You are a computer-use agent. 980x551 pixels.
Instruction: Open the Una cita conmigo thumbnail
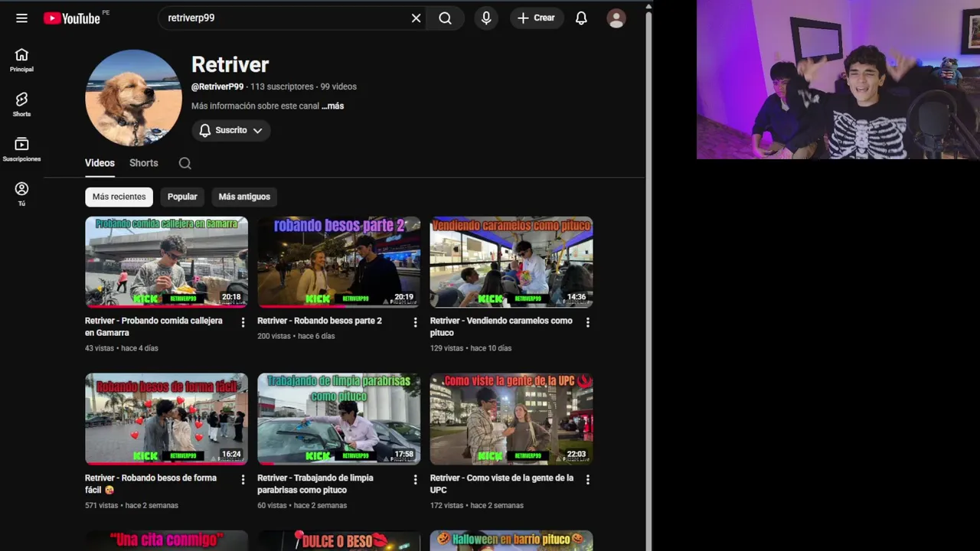(166, 540)
